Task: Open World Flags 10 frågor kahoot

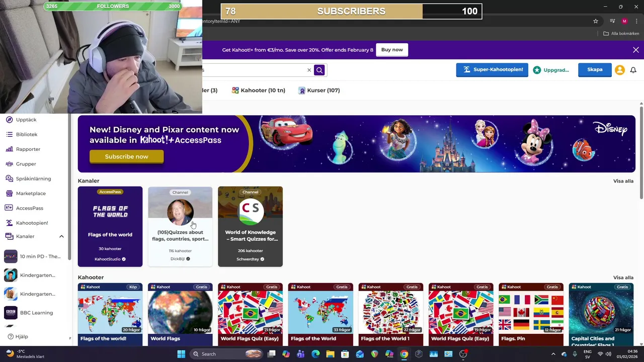Action: [180, 314]
